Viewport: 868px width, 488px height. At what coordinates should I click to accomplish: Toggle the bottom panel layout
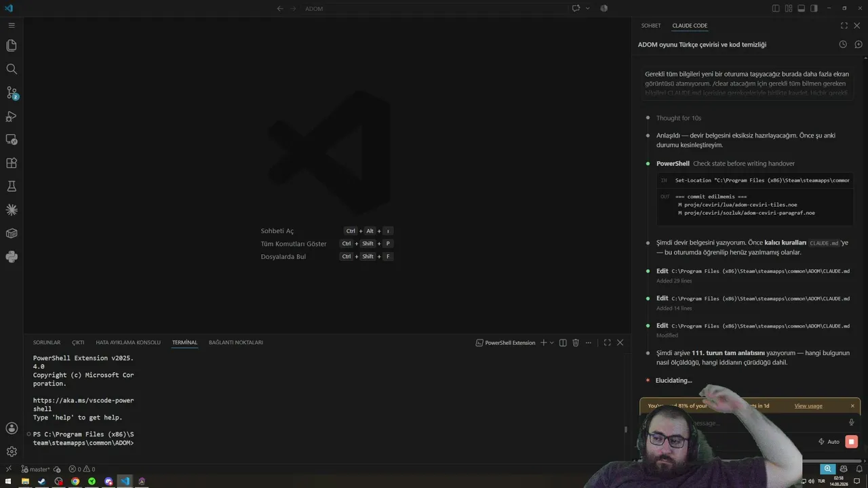[801, 9]
